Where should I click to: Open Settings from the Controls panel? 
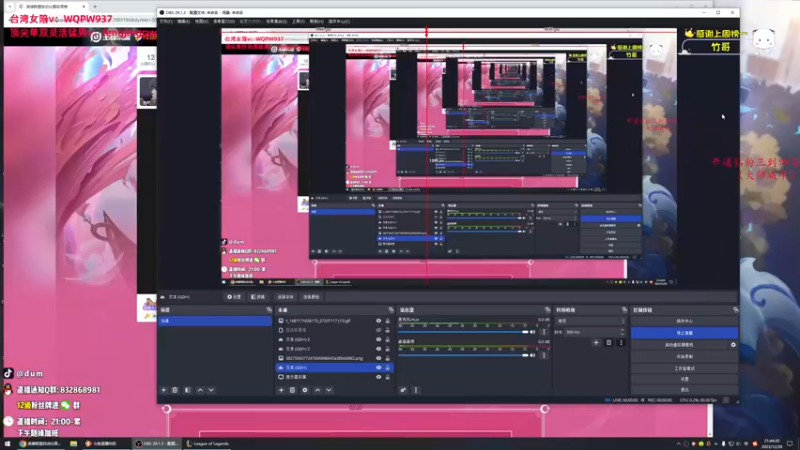pyautogui.click(x=684, y=379)
